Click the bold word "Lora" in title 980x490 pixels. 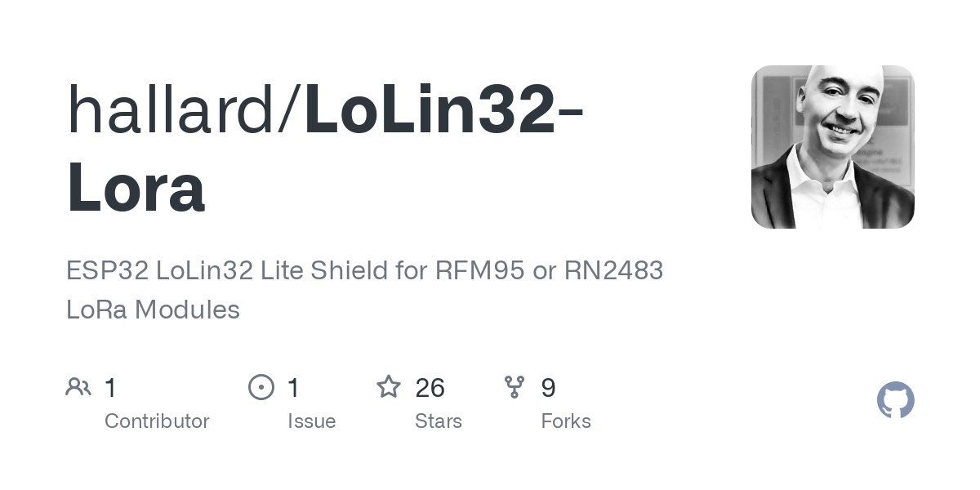(x=136, y=187)
